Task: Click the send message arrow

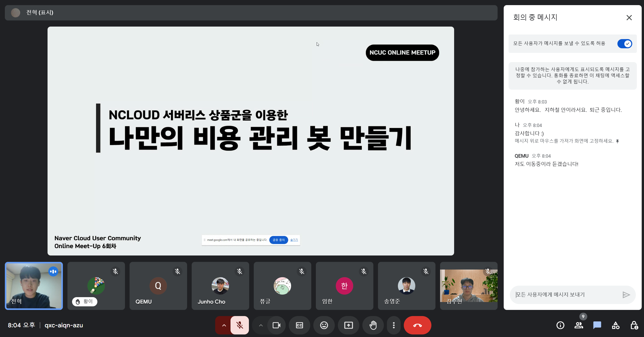Action: tap(626, 295)
